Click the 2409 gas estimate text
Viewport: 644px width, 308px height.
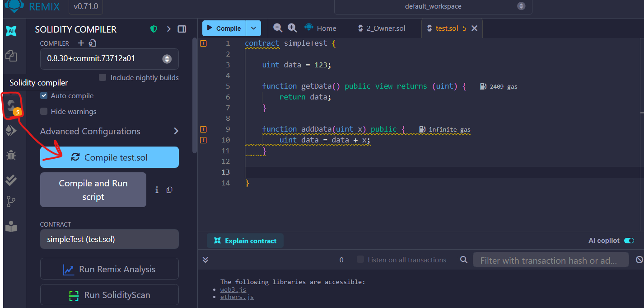click(504, 86)
